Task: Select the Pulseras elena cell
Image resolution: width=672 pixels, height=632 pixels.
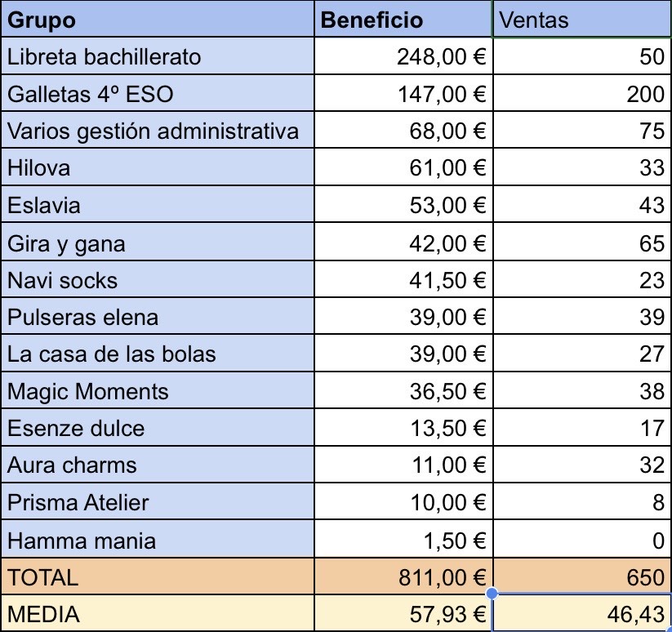Action: point(158,318)
